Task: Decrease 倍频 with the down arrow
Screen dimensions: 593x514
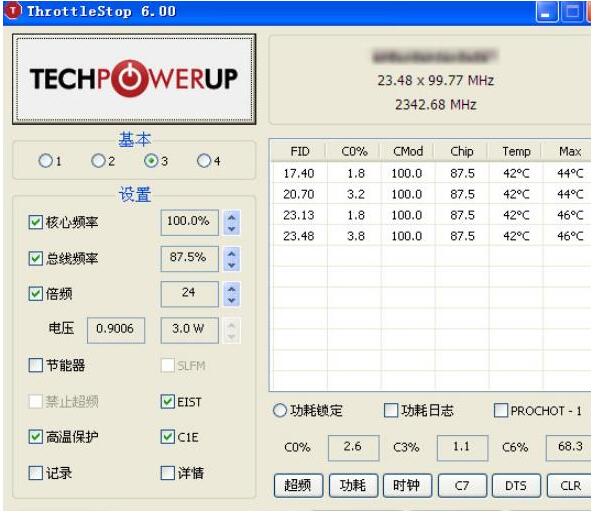Action: 232,300
